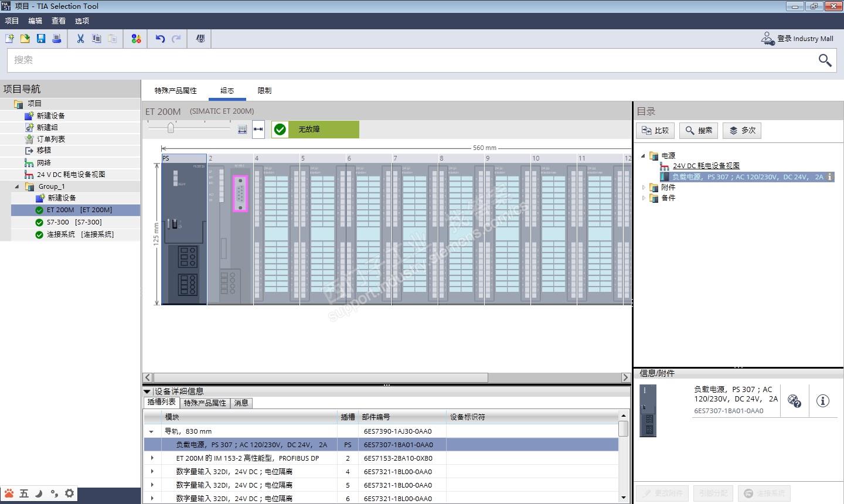Screen dimensions: 844x504
Task: Click the power supply thumbnail in the info panel
Action: point(648,410)
